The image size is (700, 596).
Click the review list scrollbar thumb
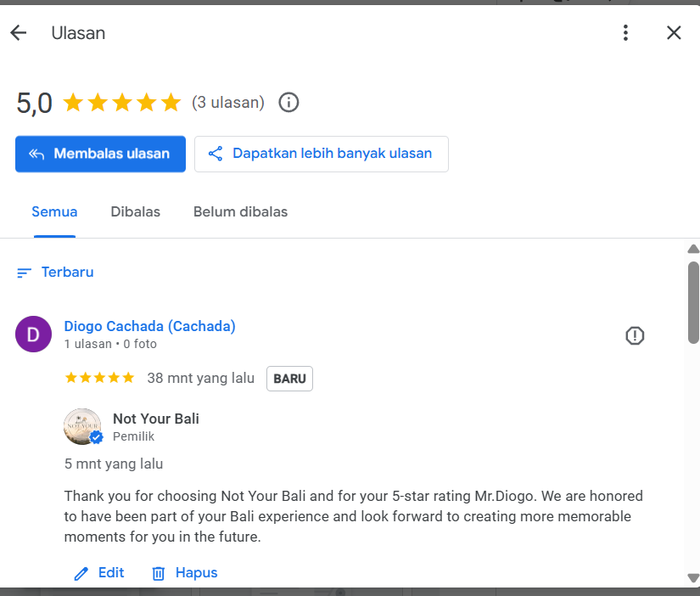click(693, 302)
